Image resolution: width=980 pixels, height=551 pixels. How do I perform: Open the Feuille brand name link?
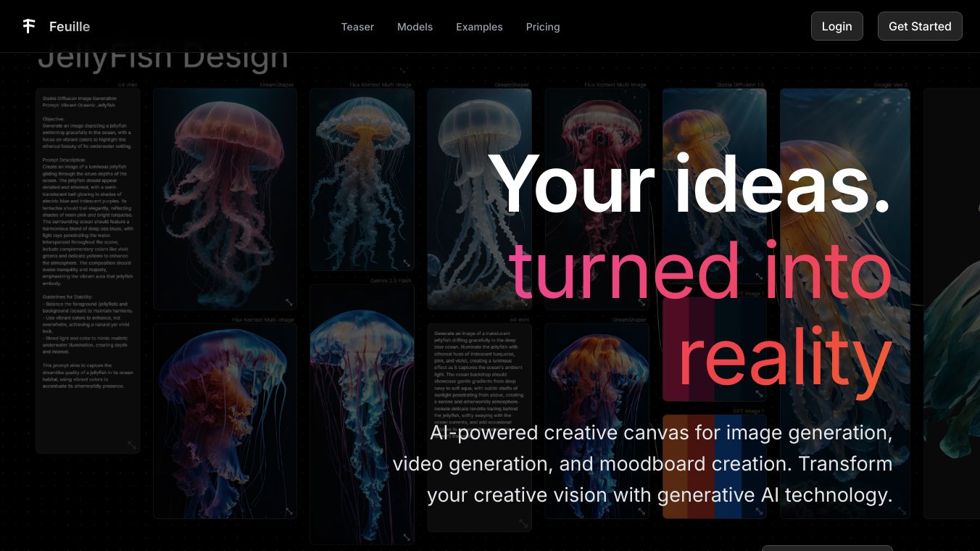[x=70, y=27]
